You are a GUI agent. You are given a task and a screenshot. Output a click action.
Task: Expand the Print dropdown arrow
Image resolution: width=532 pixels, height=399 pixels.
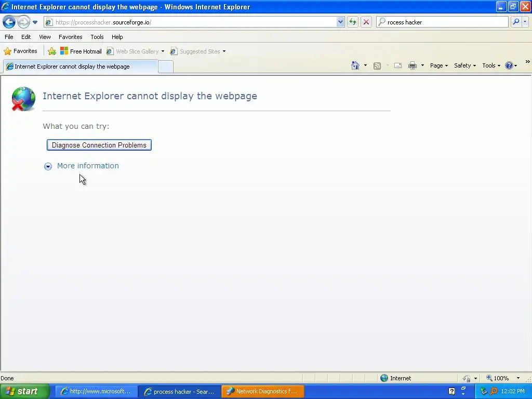pos(422,65)
